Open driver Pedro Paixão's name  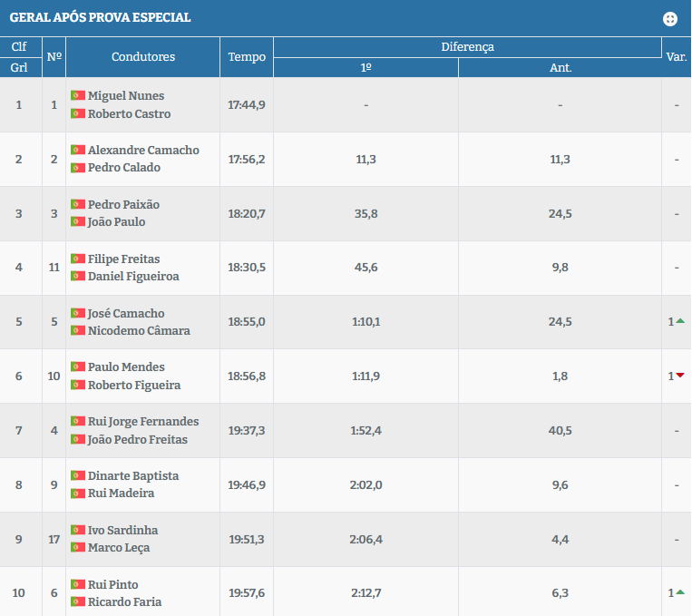(123, 205)
